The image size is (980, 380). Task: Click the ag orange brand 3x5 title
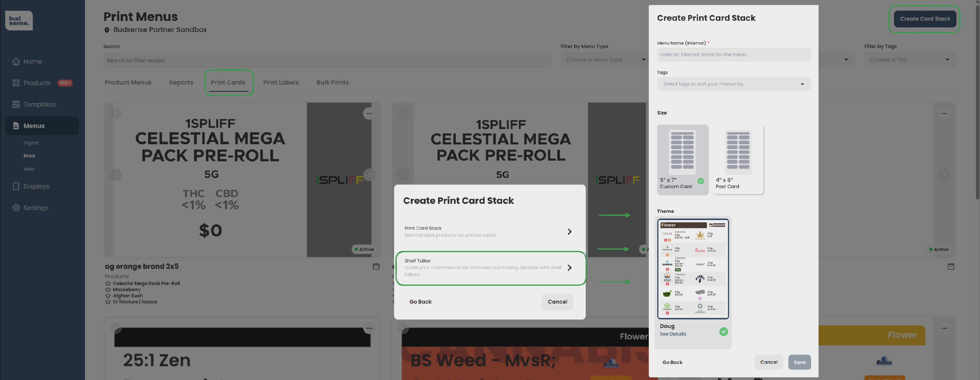[141, 266]
